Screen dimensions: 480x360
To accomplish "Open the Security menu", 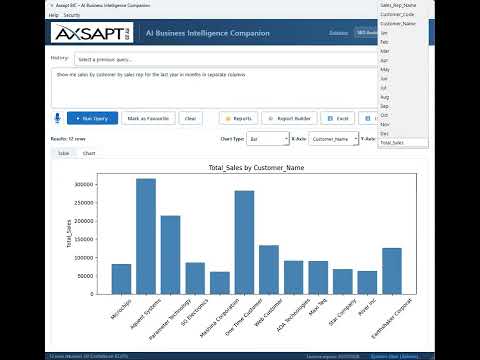I will [x=72, y=15].
